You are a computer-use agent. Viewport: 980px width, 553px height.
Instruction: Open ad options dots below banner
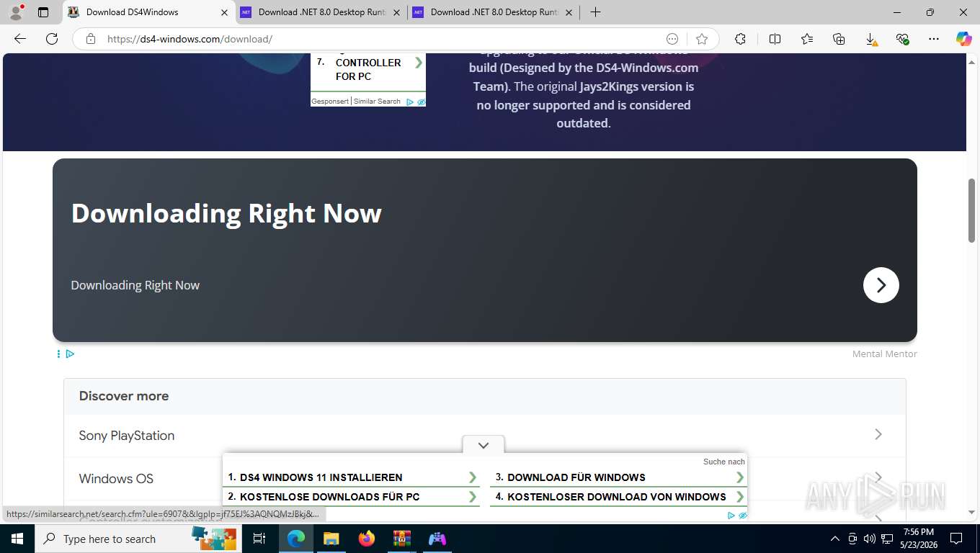(58, 354)
